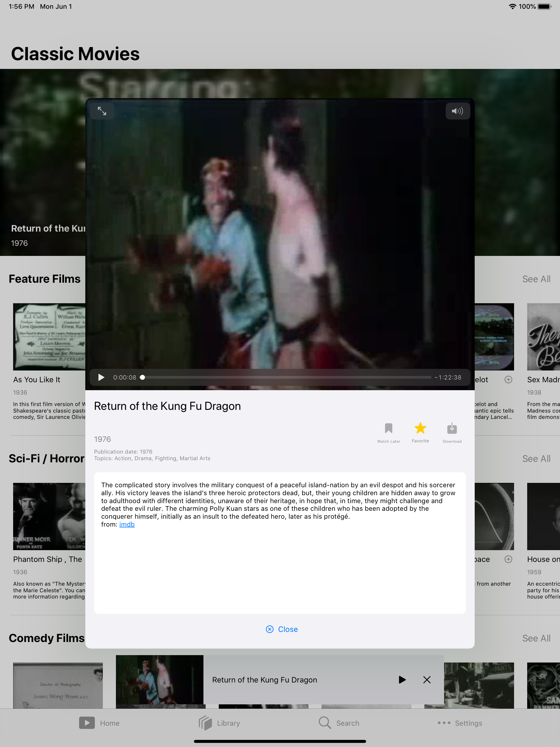The height and width of the screenshot is (747, 560).
Task: Play the video in the player
Action: [101, 377]
